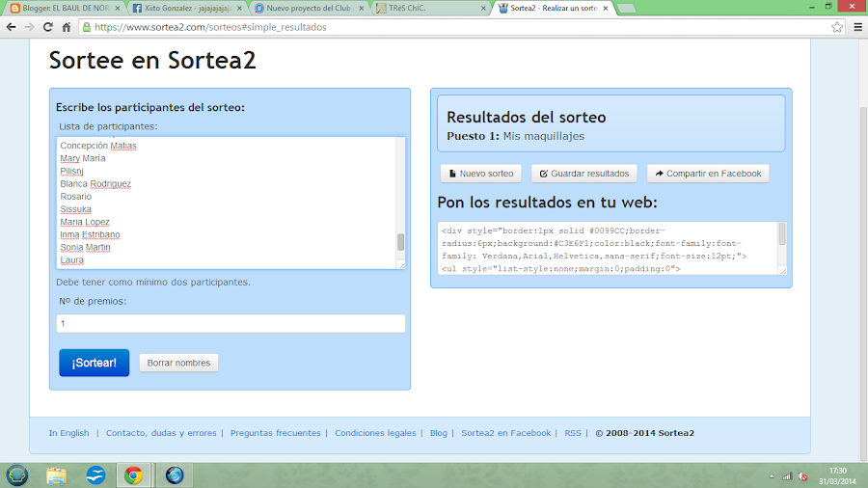
Task: Click the participant name Laura
Action: pos(72,260)
